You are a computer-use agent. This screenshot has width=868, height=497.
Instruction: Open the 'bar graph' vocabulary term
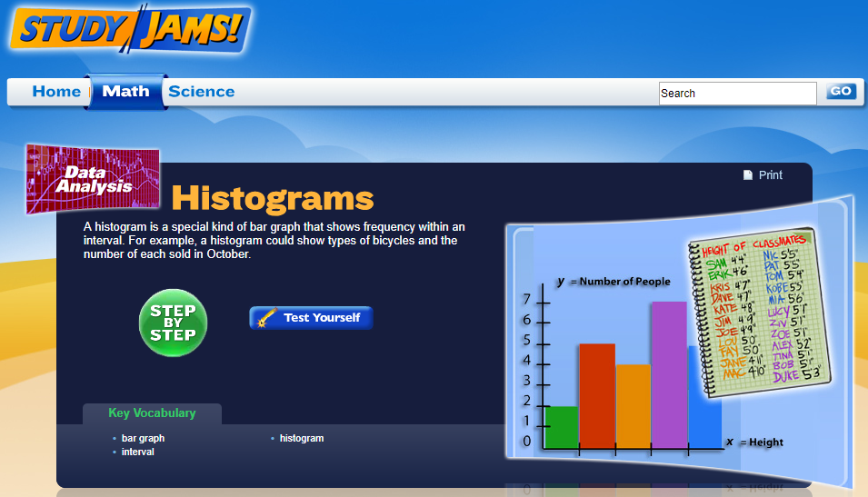click(143, 438)
